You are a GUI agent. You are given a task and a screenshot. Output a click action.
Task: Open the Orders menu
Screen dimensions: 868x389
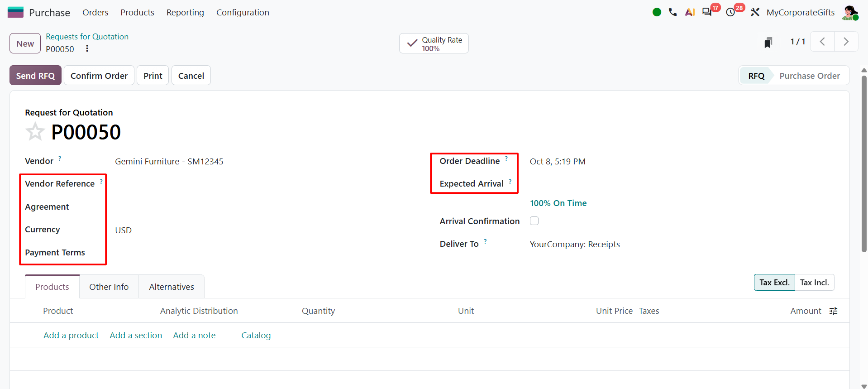(95, 12)
